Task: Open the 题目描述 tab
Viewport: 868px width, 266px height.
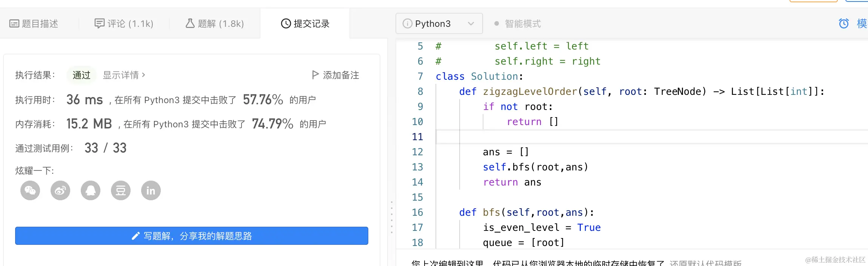Action: (34, 24)
